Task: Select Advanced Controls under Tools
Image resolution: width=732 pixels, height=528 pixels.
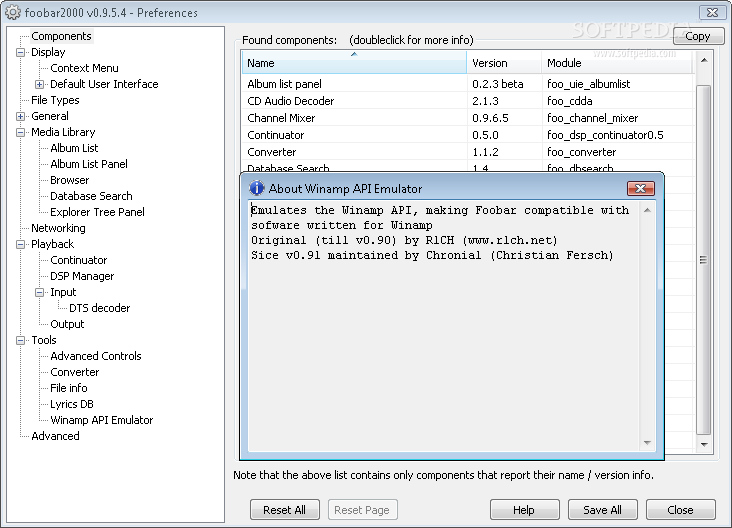Action: tap(96, 356)
